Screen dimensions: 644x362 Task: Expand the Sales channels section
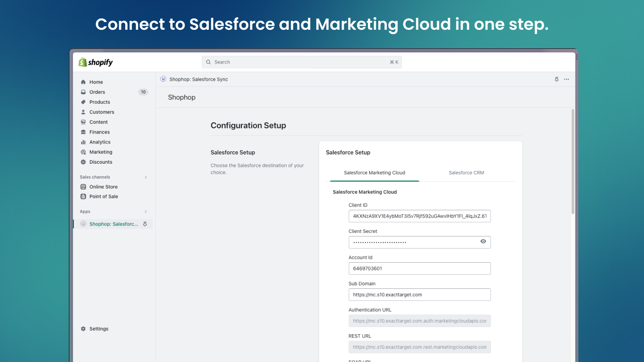point(146,177)
